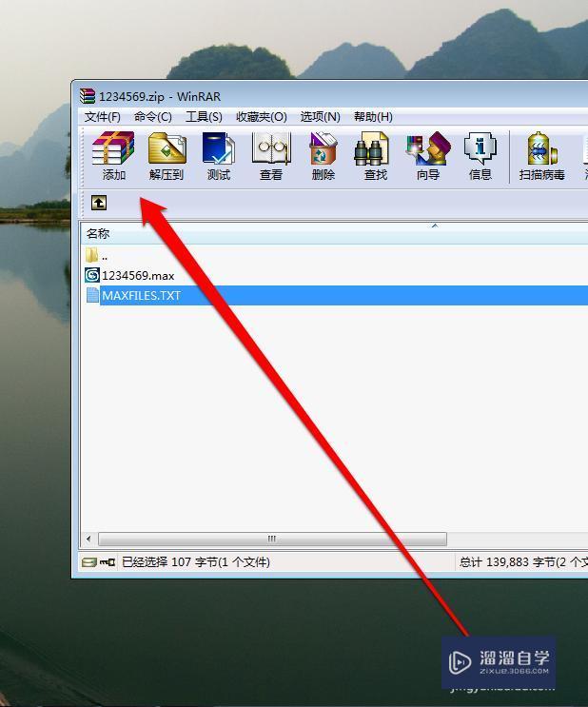The width and height of the screenshot is (588, 707).
Task: Go up one folder level
Action: 99,203
